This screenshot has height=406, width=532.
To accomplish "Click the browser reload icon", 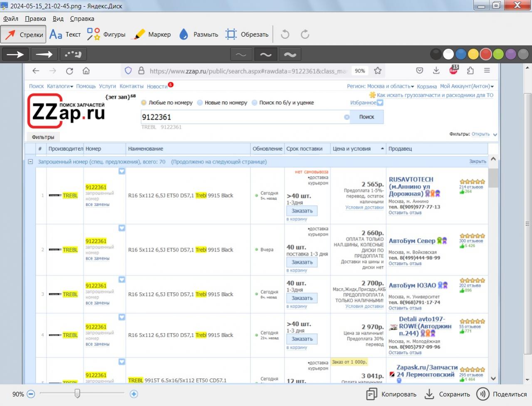I will 69,71.
